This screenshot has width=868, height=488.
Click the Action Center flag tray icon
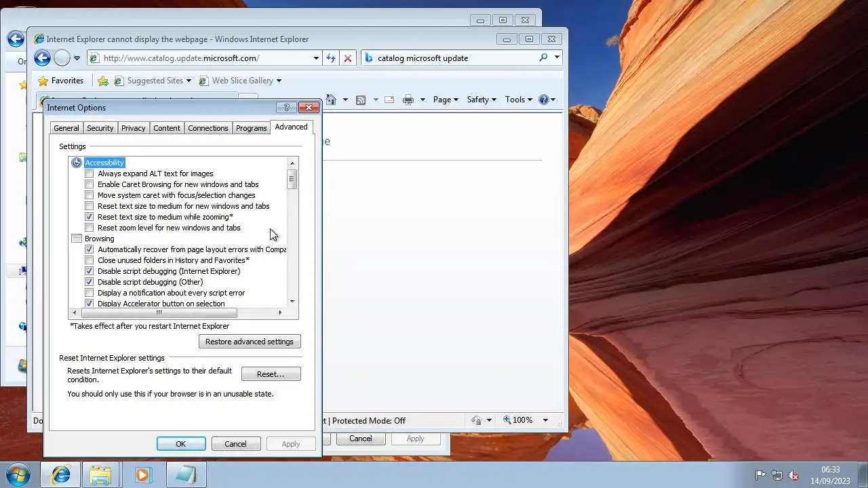coord(761,475)
